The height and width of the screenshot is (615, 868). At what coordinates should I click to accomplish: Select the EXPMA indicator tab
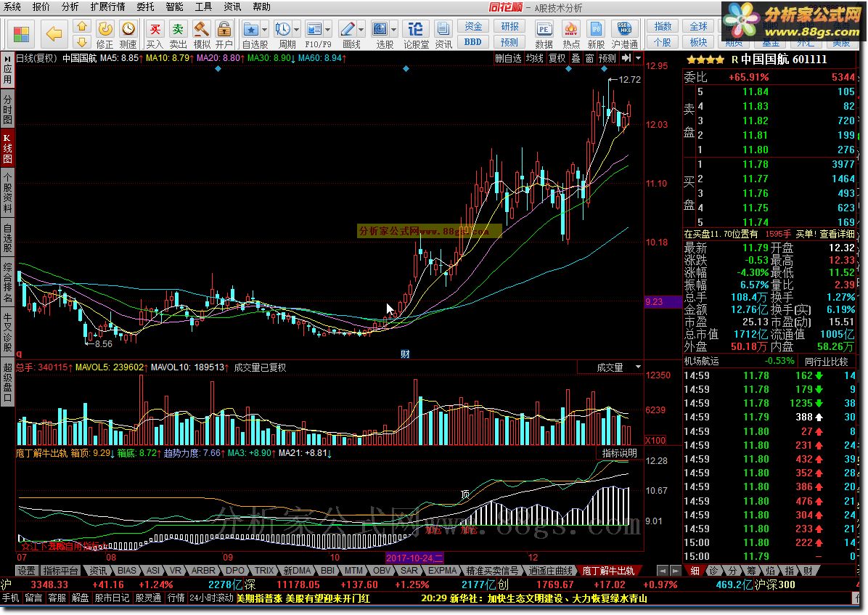[x=442, y=571]
